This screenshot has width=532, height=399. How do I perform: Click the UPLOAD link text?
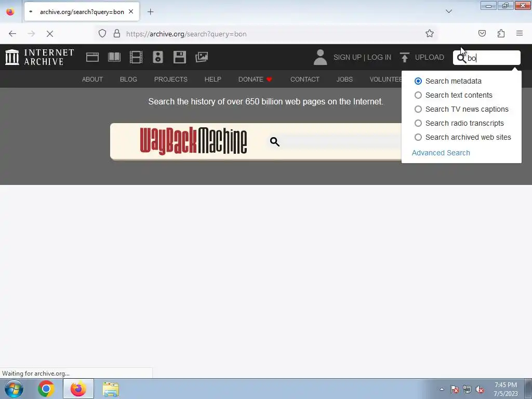pos(429,57)
